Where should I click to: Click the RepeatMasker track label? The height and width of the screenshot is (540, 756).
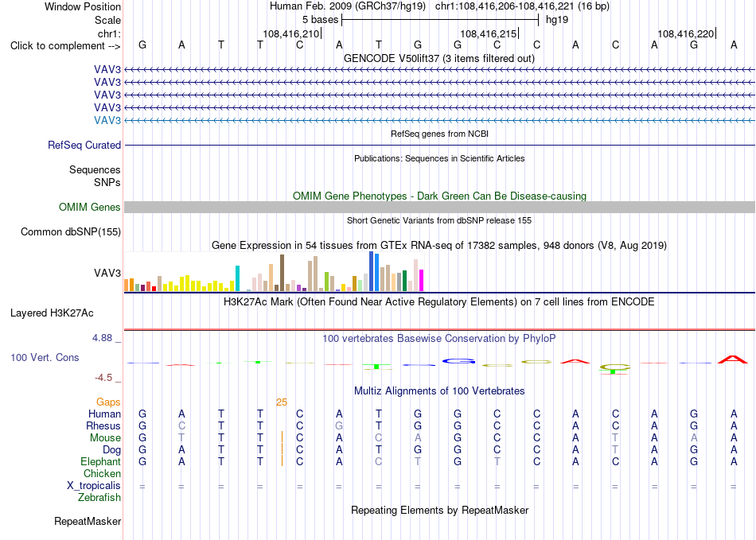tap(88, 521)
